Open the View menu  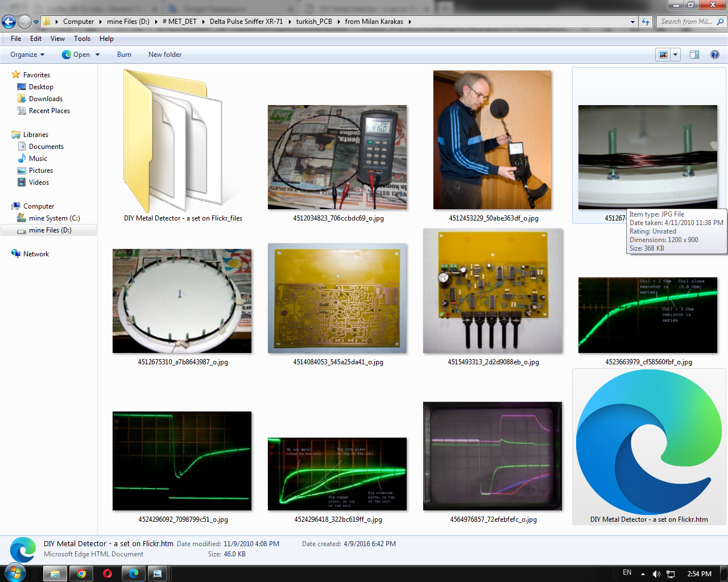pos(57,39)
